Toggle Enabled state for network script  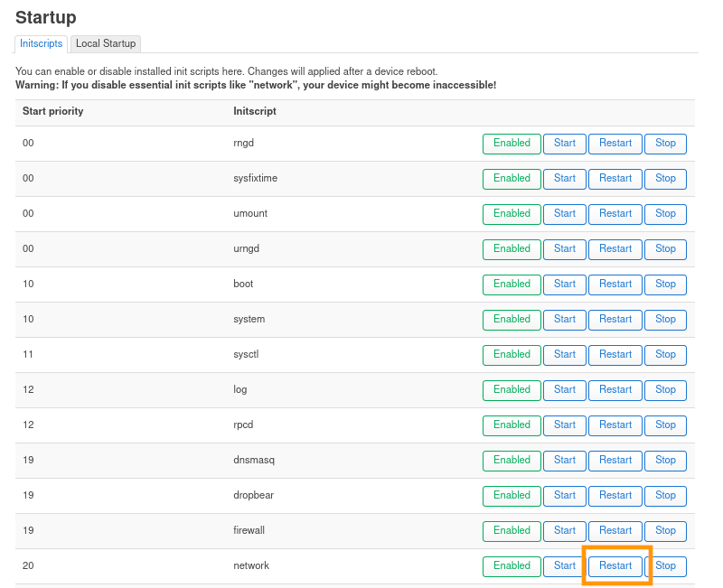click(x=512, y=566)
